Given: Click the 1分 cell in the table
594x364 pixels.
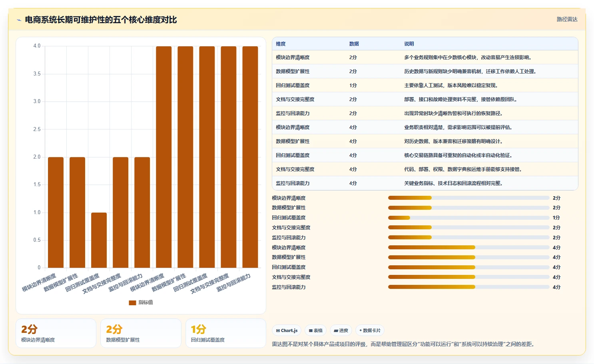Looking at the screenshot, I should (353, 86).
